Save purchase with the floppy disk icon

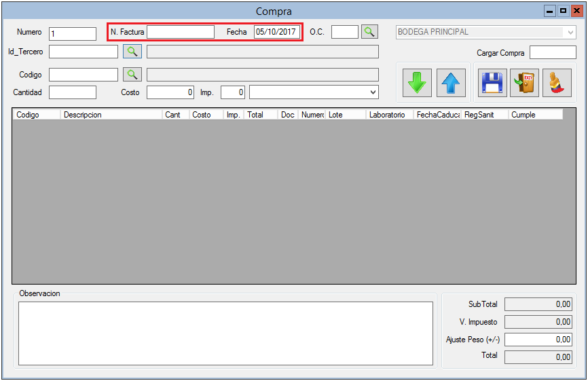pos(492,82)
